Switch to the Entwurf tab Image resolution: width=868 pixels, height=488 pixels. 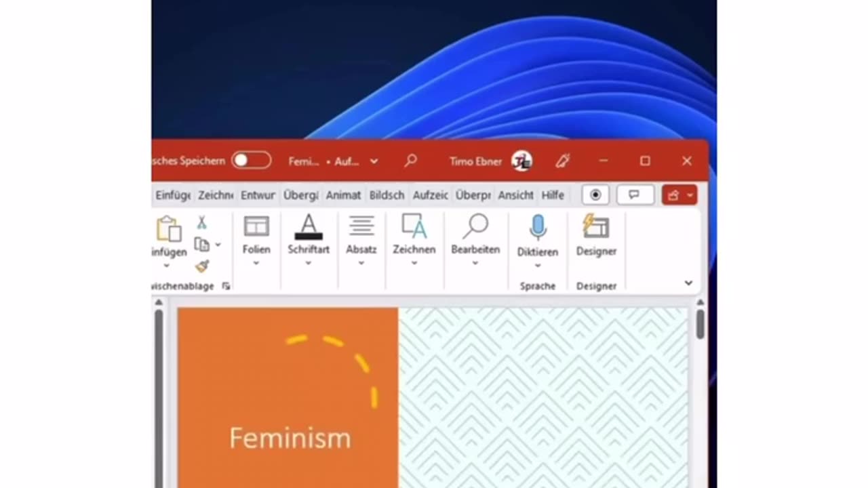[x=258, y=195]
